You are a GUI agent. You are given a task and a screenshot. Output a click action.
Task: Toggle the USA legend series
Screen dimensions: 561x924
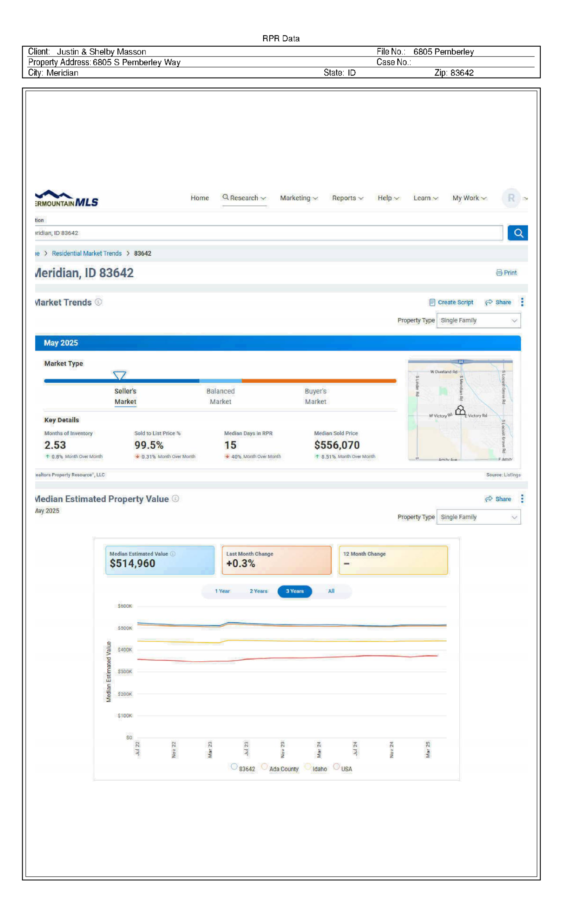(336, 767)
